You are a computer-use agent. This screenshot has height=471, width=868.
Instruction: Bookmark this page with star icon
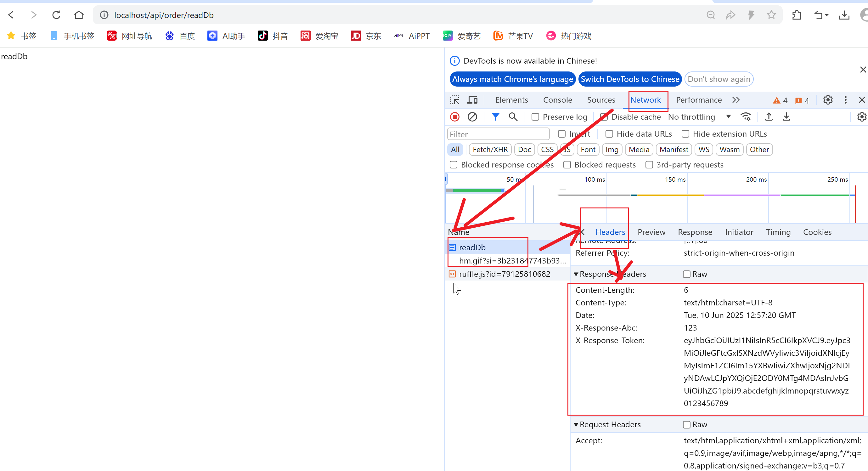771,15
